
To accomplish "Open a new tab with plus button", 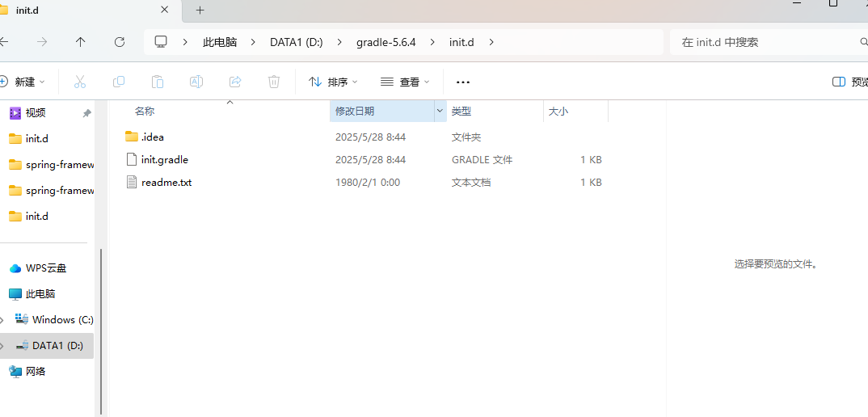I will pyautogui.click(x=200, y=10).
